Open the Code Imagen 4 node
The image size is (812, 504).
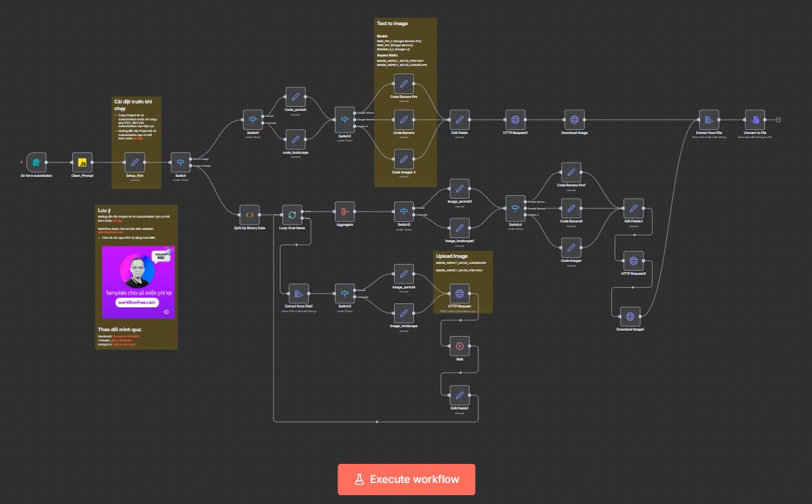(x=404, y=159)
